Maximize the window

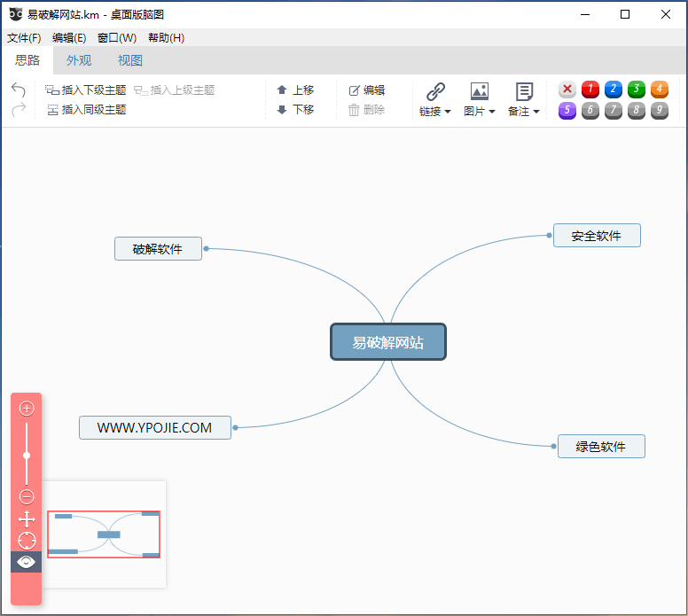(x=625, y=14)
